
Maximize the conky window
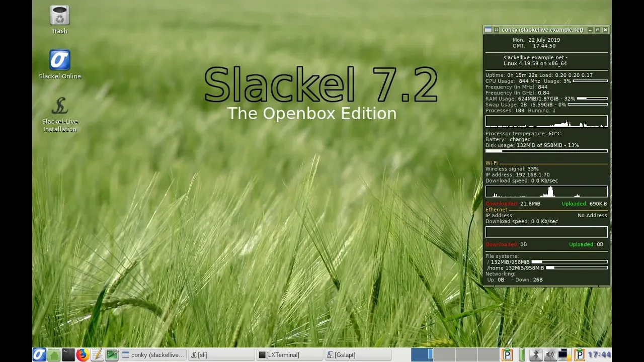pos(598,30)
